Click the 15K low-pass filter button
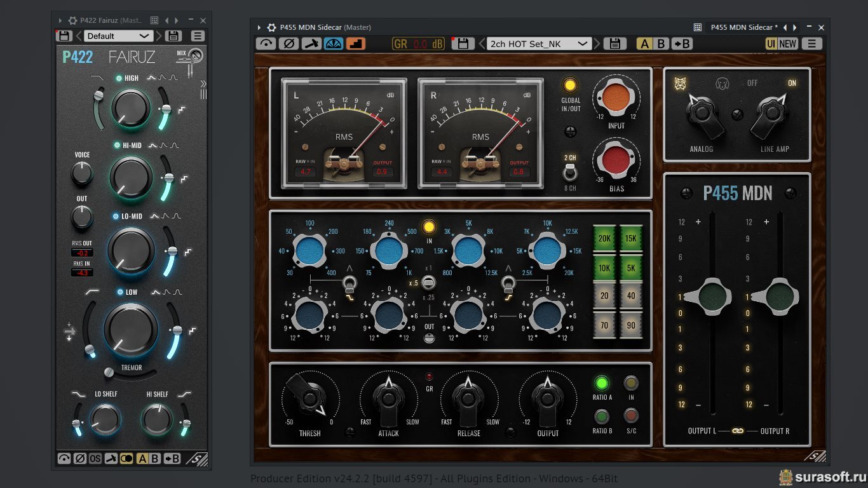This screenshot has width=868, height=488. [631, 238]
